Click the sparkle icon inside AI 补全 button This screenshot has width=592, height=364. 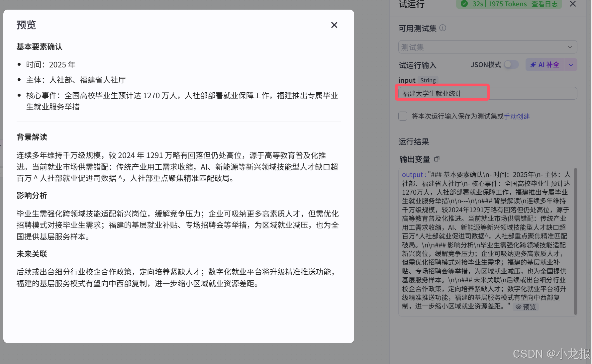[533, 65]
